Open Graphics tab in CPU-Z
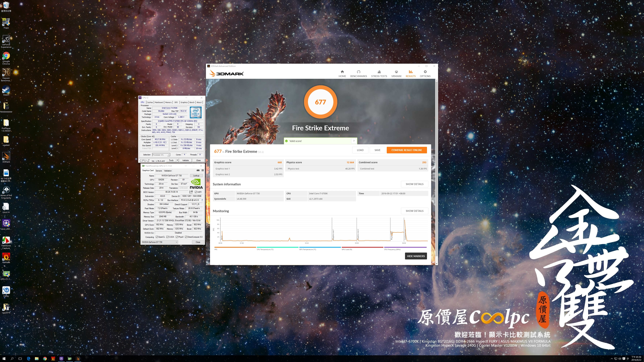The height and width of the screenshot is (362, 644). point(184,102)
